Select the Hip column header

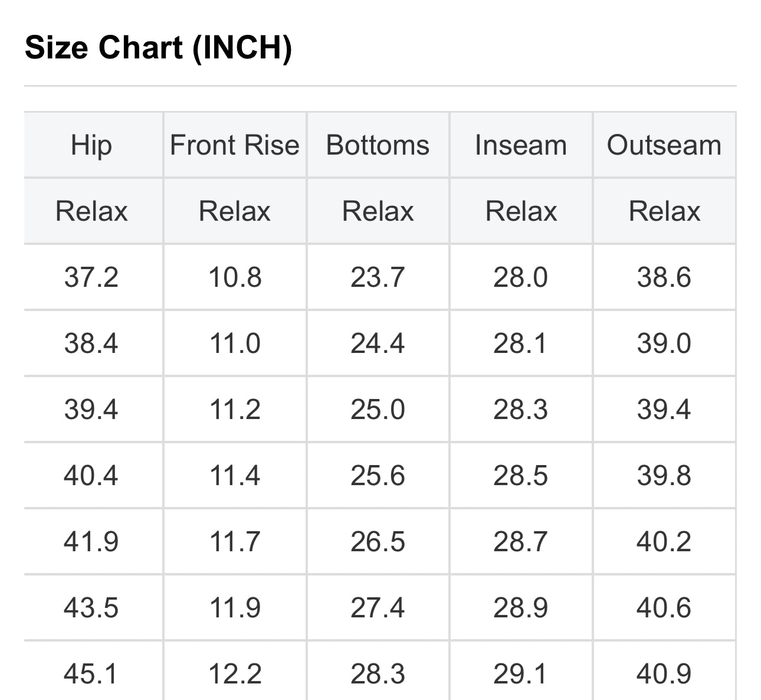tap(91, 145)
